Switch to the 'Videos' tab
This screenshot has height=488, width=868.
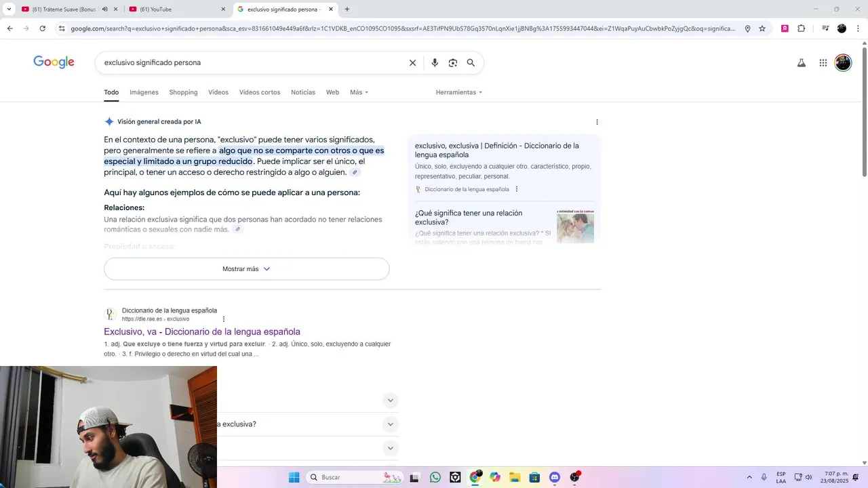tap(218, 92)
